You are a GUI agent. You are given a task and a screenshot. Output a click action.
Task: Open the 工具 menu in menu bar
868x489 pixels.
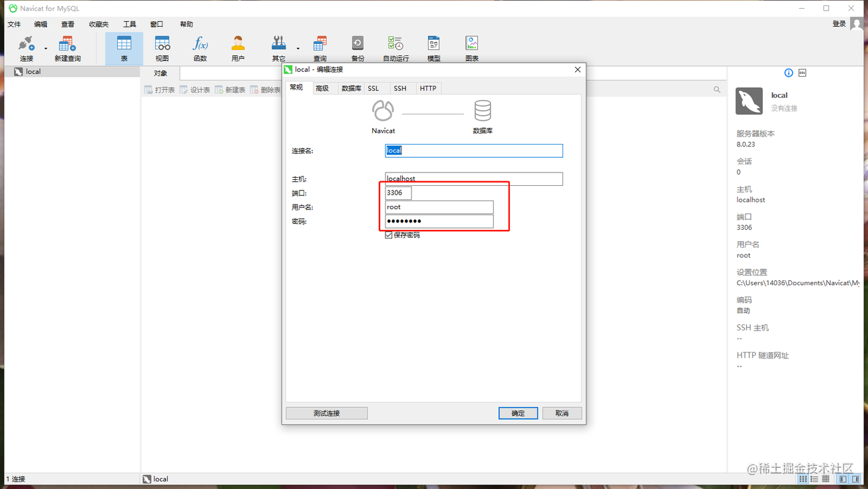(x=129, y=24)
